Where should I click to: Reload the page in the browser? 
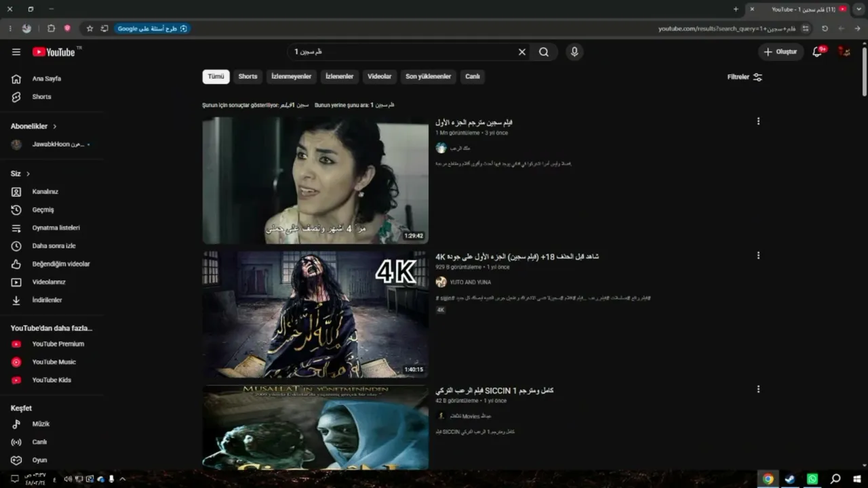(825, 28)
